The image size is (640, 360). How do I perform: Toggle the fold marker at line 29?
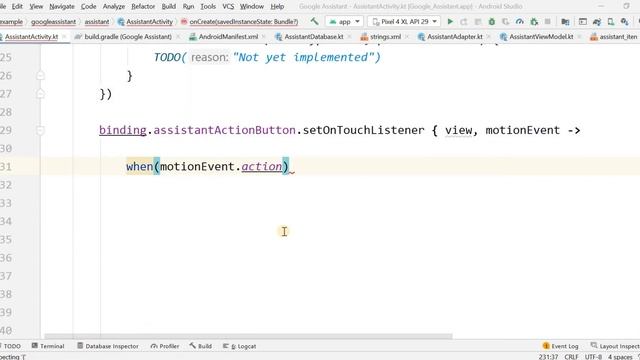pyautogui.click(x=40, y=130)
